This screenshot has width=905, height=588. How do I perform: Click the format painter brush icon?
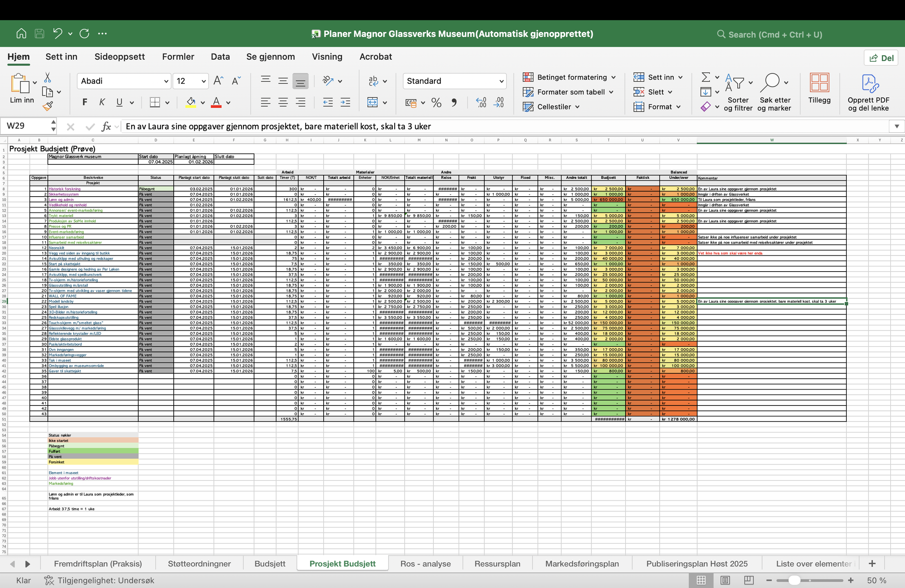(x=48, y=106)
